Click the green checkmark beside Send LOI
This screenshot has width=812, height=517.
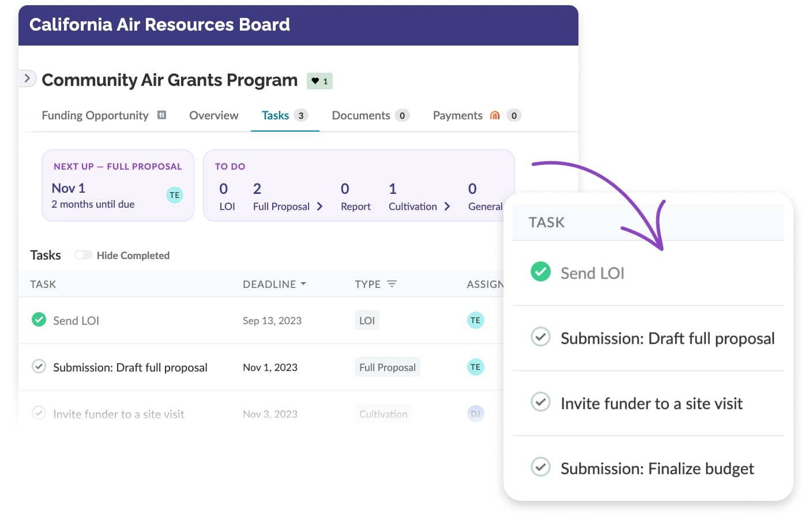coord(39,320)
